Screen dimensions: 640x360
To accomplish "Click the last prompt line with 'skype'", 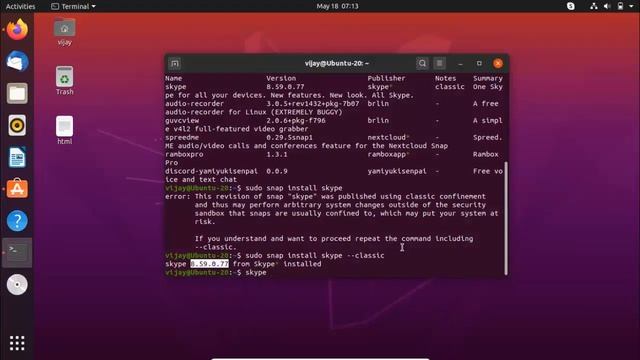I will 216,273.
